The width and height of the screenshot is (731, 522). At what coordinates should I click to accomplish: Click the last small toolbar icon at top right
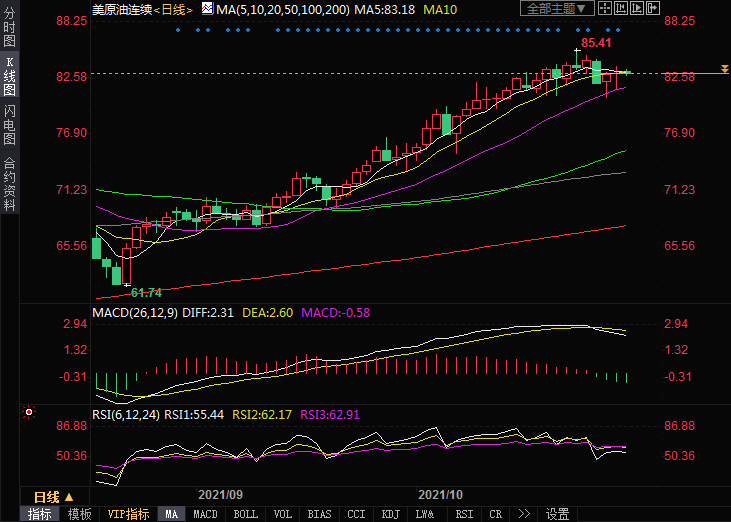[652, 9]
